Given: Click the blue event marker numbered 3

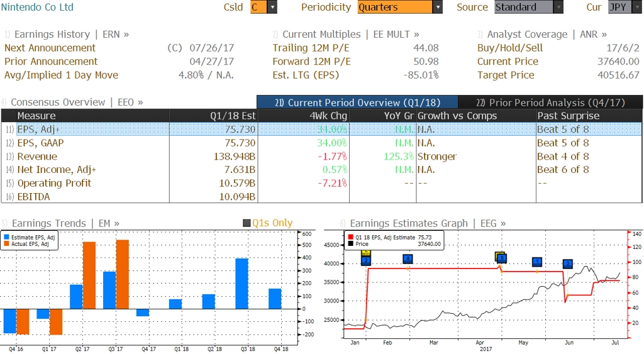Looking at the screenshot, I should tap(568, 263).
